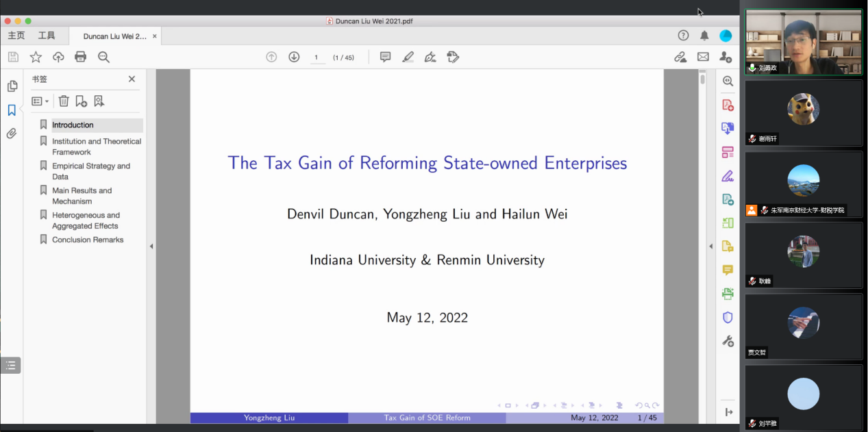
Task: Toggle page thumbnails panel icon
Action: point(12,86)
